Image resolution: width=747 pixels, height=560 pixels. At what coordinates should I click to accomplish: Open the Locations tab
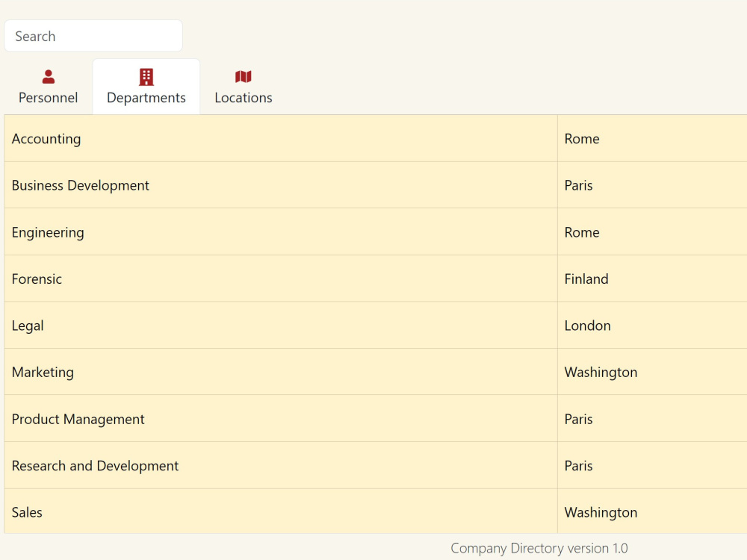tap(244, 87)
